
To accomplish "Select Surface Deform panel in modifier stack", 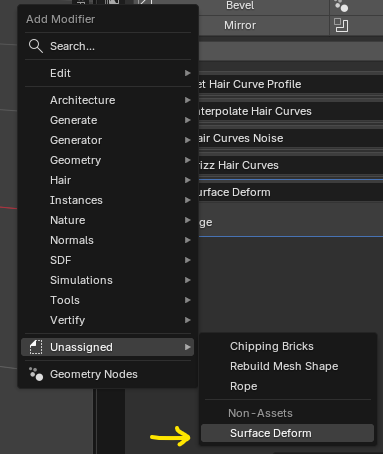I will click(291, 192).
